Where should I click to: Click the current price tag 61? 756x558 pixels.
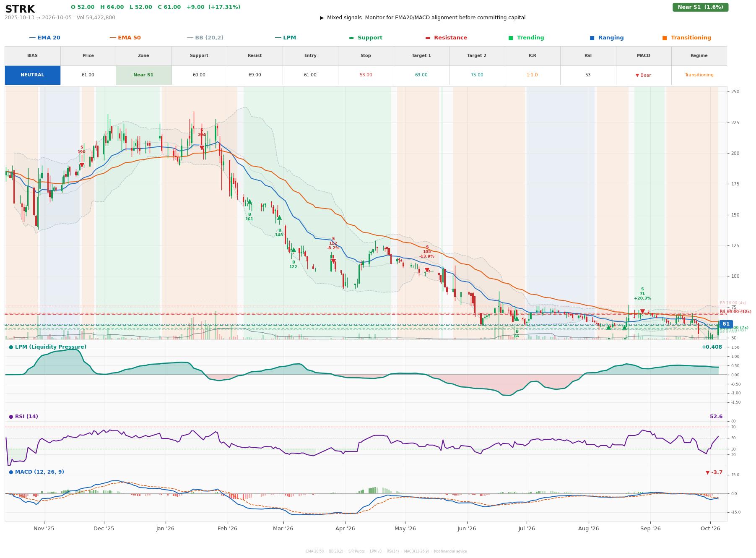[726, 324]
